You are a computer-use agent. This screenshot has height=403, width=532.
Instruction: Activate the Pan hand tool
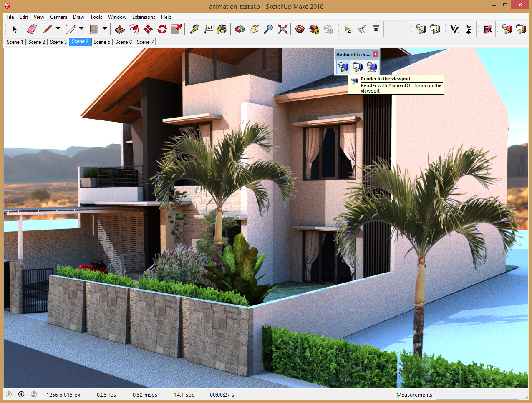(254, 29)
